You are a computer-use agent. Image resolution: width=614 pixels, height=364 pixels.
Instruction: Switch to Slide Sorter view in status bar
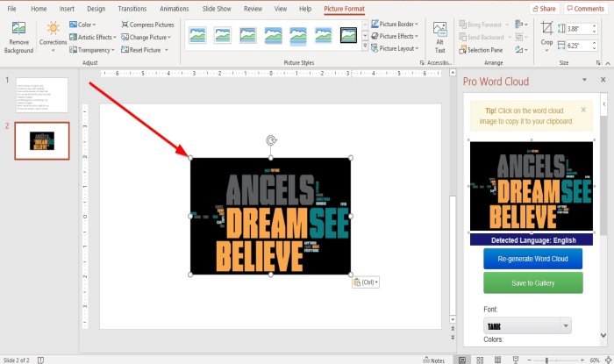480,360
